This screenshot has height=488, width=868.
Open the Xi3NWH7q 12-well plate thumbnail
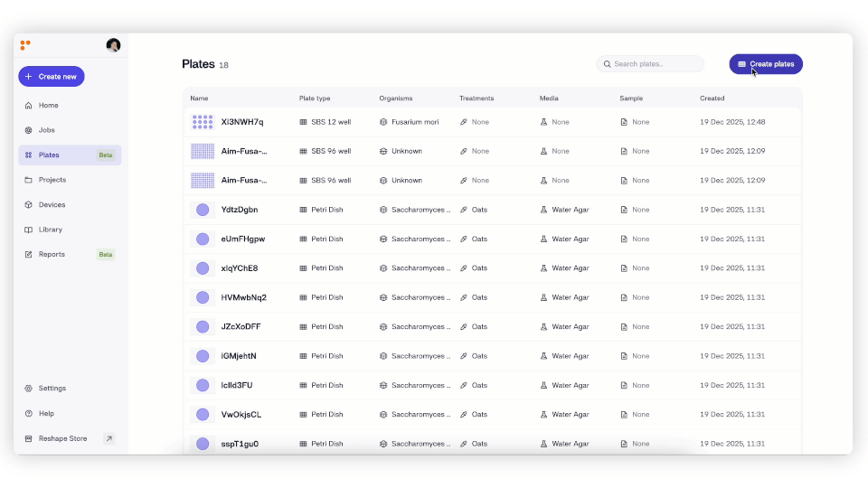pyautogui.click(x=203, y=122)
